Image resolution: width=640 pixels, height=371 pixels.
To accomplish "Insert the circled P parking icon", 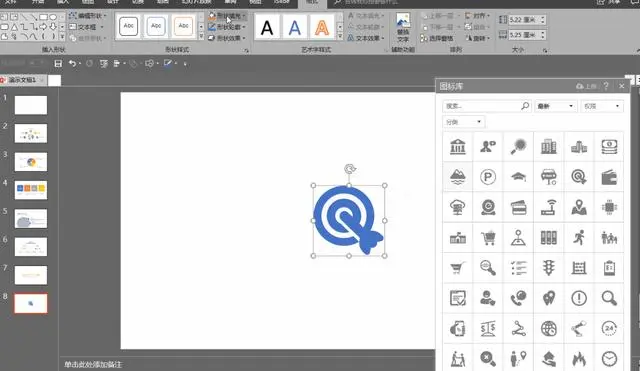I will [488, 177].
